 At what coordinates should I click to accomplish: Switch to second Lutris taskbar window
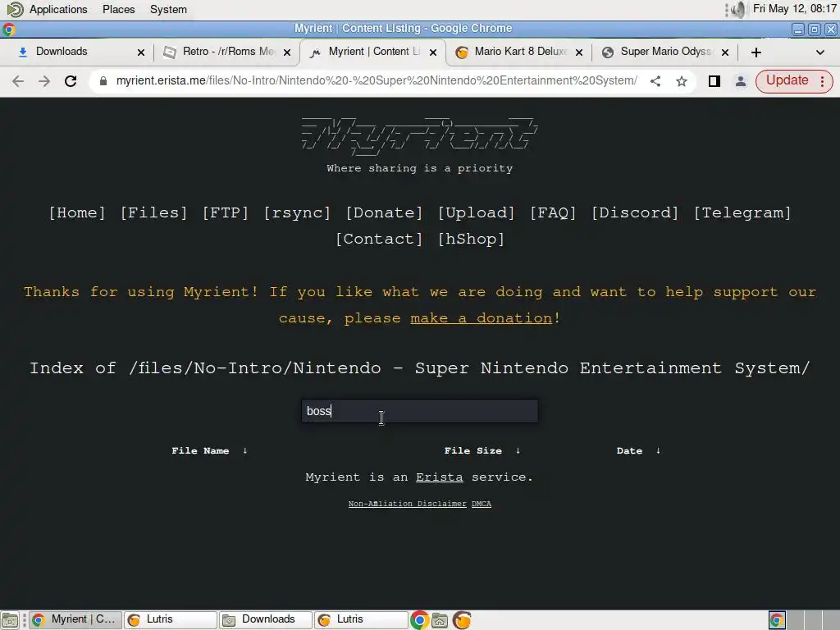pyautogui.click(x=361, y=620)
